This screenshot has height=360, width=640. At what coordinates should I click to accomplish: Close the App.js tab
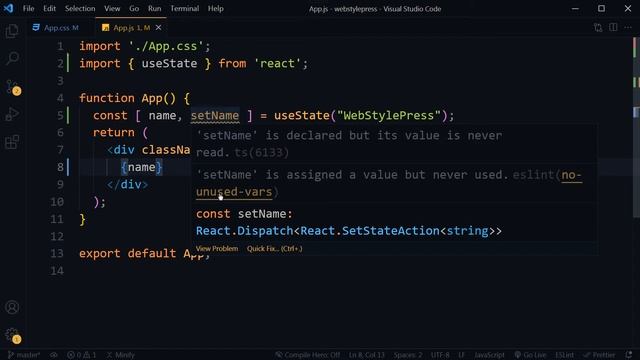tap(158, 27)
